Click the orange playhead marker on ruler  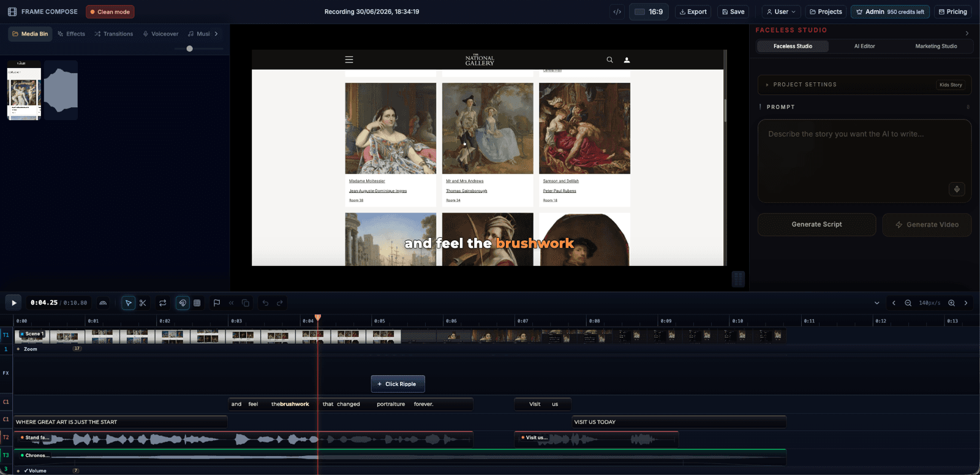[x=318, y=317]
